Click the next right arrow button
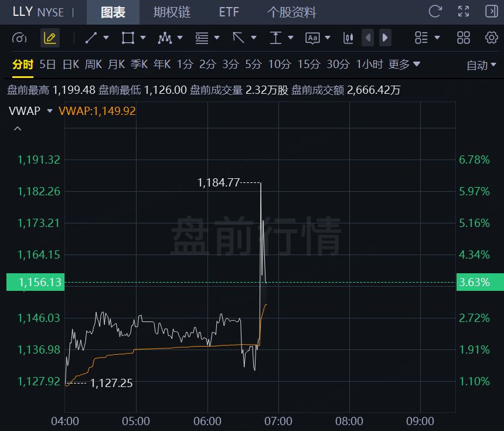The width and height of the screenshot is (504, 431). point(385,38)
